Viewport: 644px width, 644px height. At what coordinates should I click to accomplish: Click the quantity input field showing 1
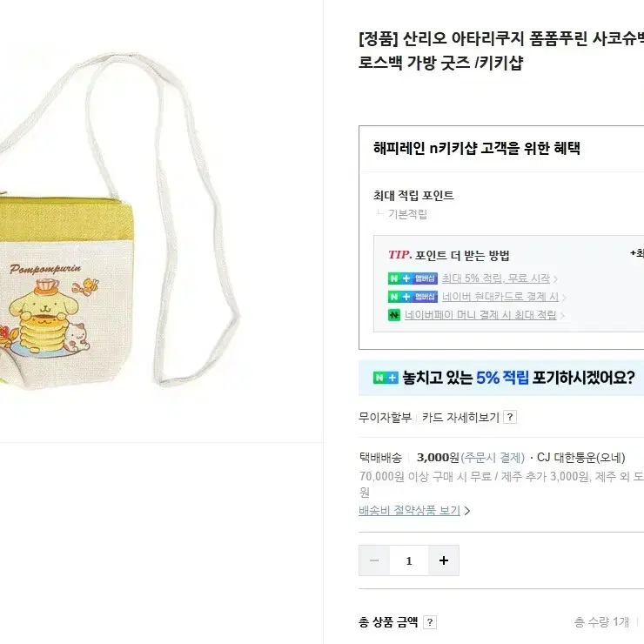[409, 560]
